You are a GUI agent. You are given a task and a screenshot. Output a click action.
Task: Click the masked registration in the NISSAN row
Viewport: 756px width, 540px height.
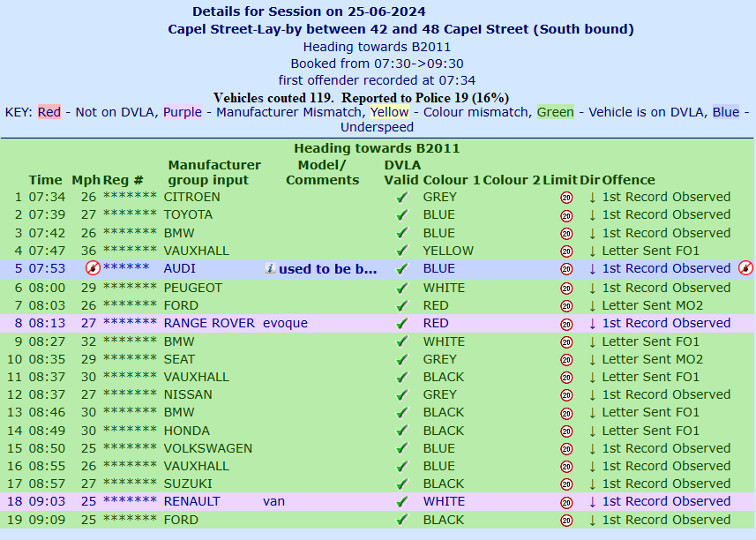130,394
